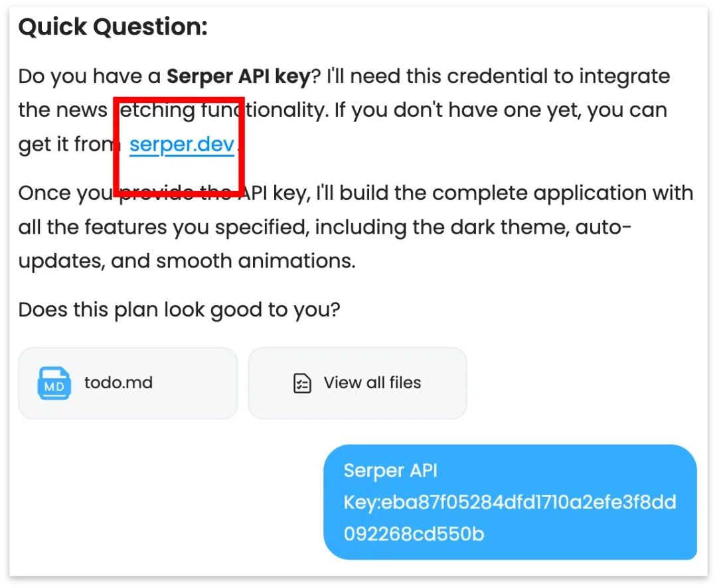Select the blue Serper API Key message bubble
Image resolution: width=717 pixels, height=588 pixels.
(x=510, y=502)
